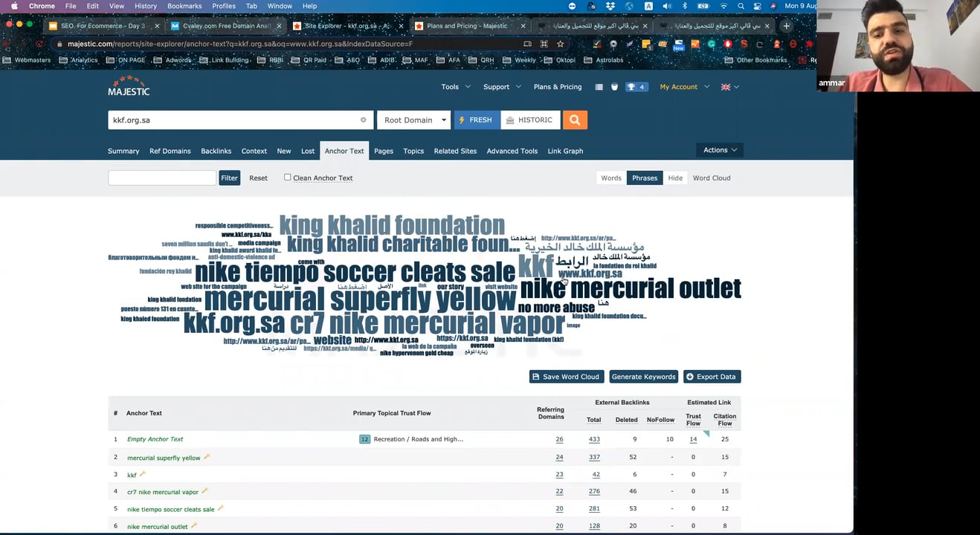Select the Phrases view toggle
This screenshot has height=535, width=980.
click(645, 178)
